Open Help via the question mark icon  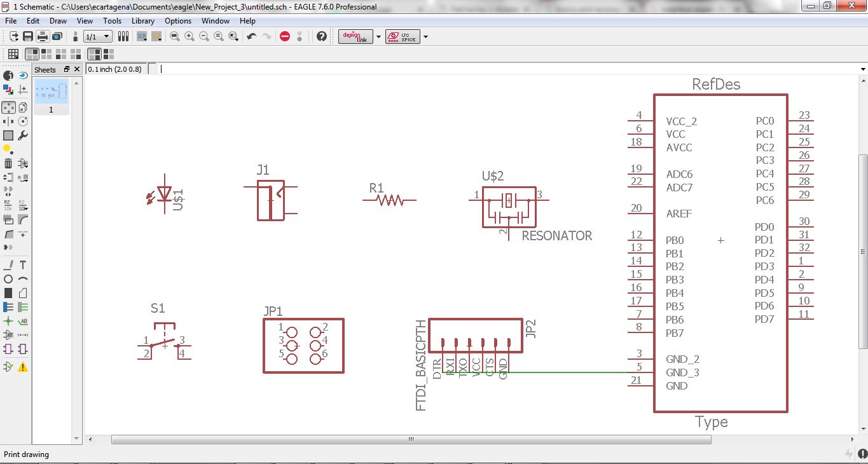point(322,36)
